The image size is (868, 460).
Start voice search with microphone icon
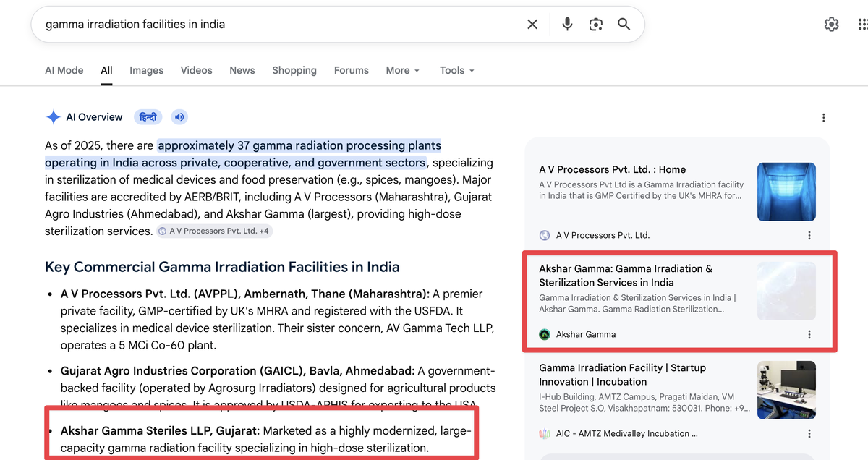(567, 25)
